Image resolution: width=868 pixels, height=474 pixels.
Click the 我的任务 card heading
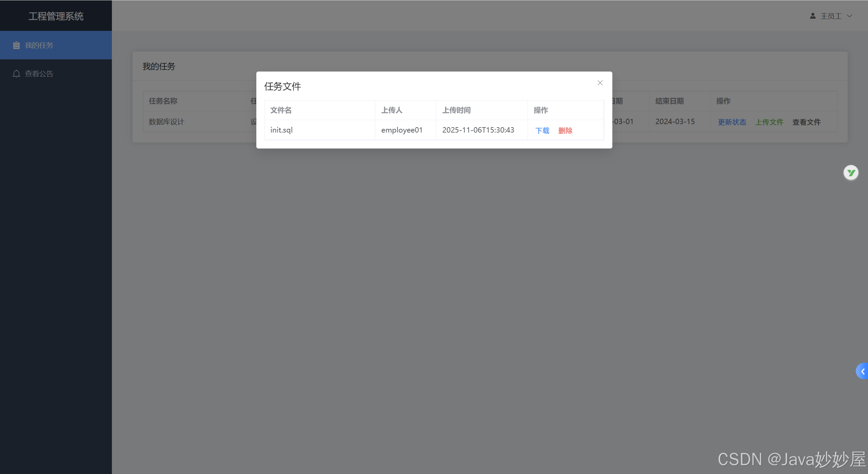click(159, 66)
